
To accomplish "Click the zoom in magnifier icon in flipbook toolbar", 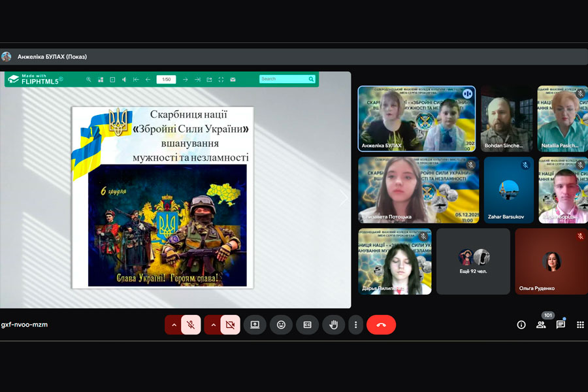I will pyautogui.click(x=89, y=80).
